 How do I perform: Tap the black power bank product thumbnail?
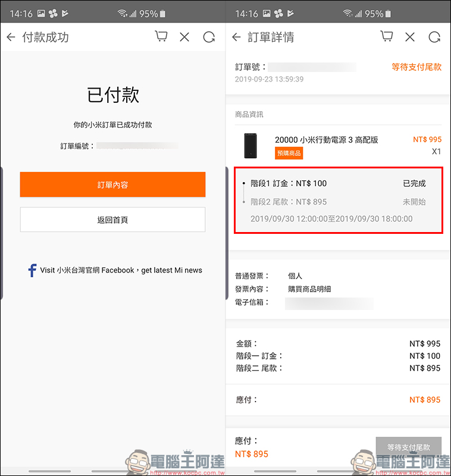249,146
